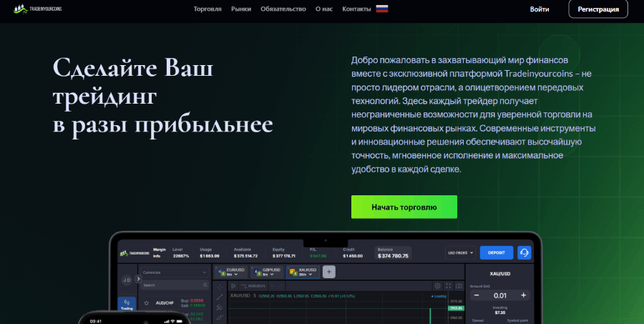Select the EUR/USD chart tab

[x=232, y=272]
